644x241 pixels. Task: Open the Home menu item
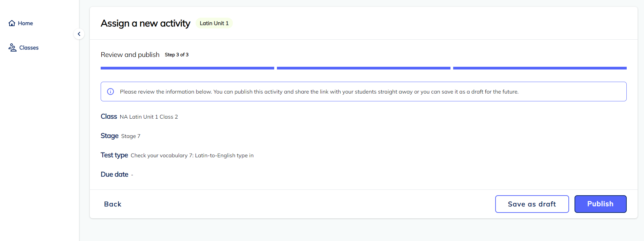point(25,23)
